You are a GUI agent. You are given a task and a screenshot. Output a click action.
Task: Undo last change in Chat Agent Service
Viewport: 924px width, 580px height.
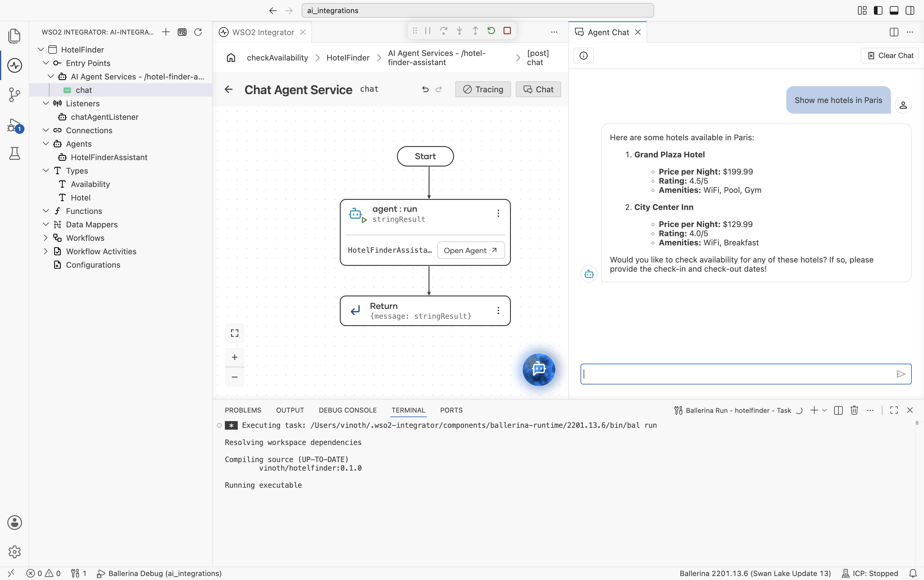point(425,89)
